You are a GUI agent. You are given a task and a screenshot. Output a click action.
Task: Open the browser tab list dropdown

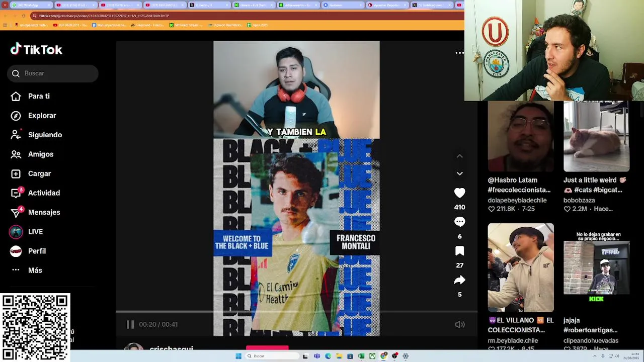point(5,5)
